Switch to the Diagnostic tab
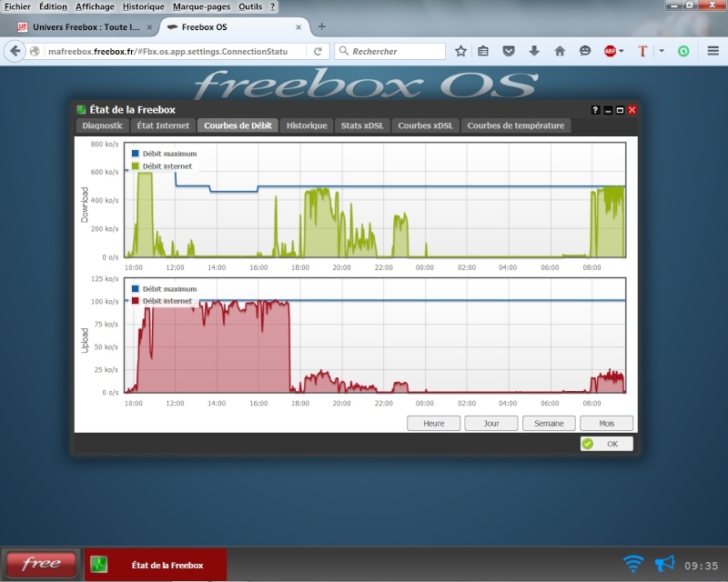 pyautogui.click(x=102, y=125)
